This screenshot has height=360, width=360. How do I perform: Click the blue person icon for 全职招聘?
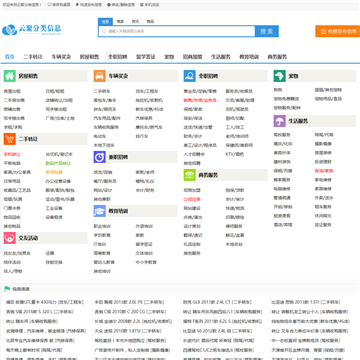tap(190, 76)
